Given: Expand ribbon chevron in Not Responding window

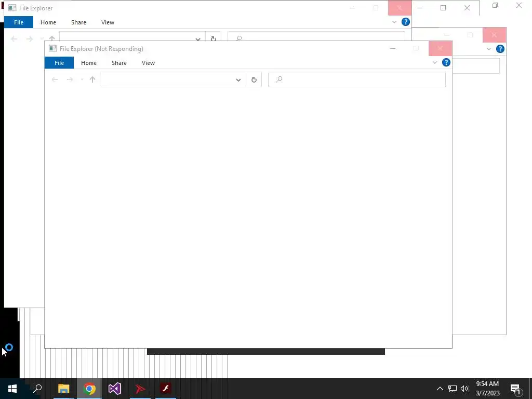Looking at the screenshot, I should (x=435, y=62).
